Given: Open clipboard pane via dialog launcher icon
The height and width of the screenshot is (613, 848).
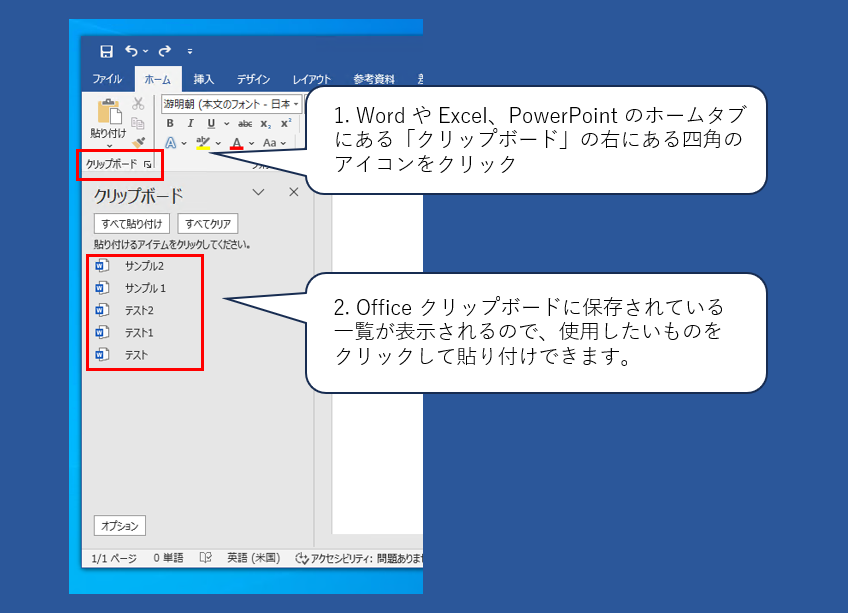Looking at the screenshot, I should [148, 164].
